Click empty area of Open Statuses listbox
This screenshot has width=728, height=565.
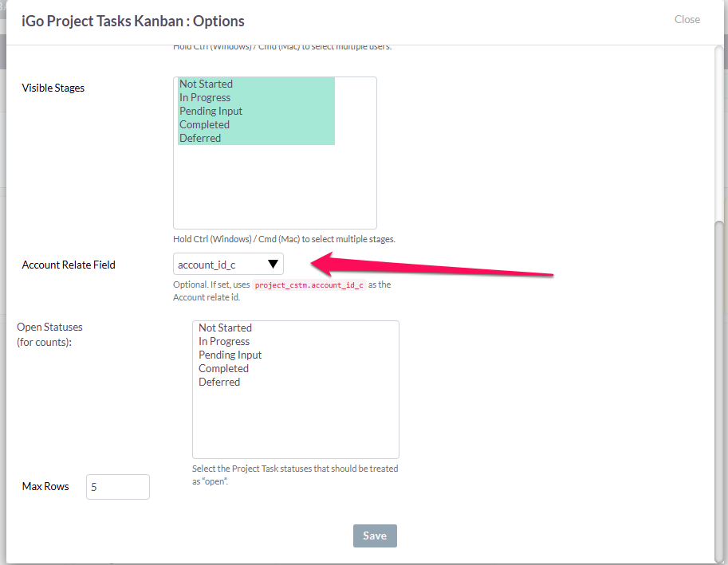click(295, 422)
